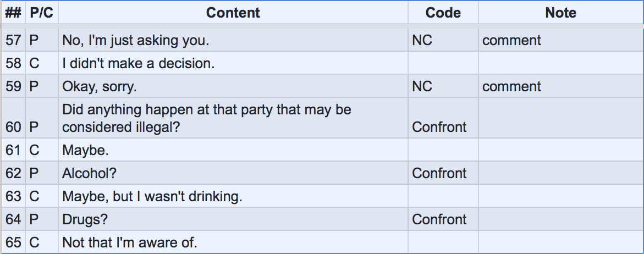Click the P/C column header

coord(42,13)
